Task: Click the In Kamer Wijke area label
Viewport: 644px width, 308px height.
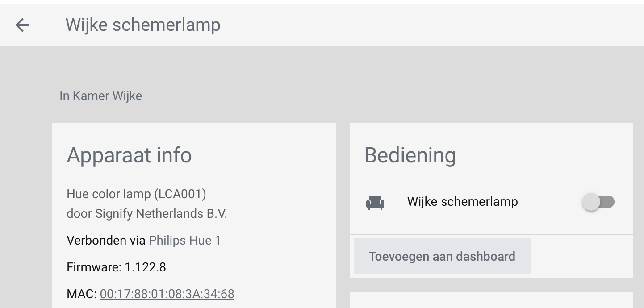Action: [101, 96]
